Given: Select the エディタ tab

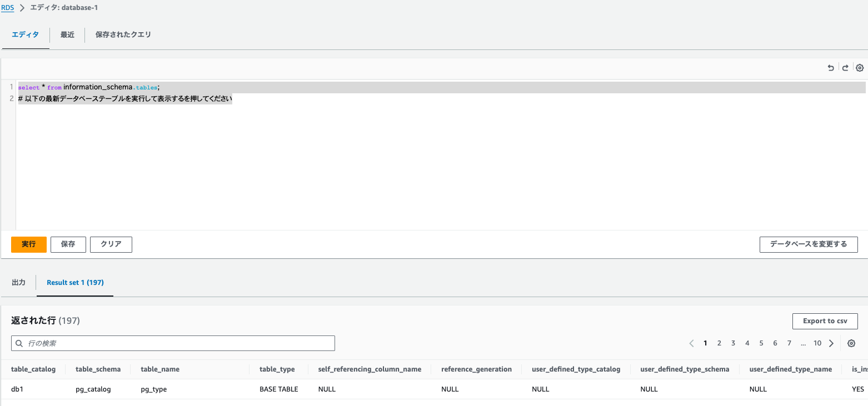Looking at the screenshot, I should click(25, 34).
